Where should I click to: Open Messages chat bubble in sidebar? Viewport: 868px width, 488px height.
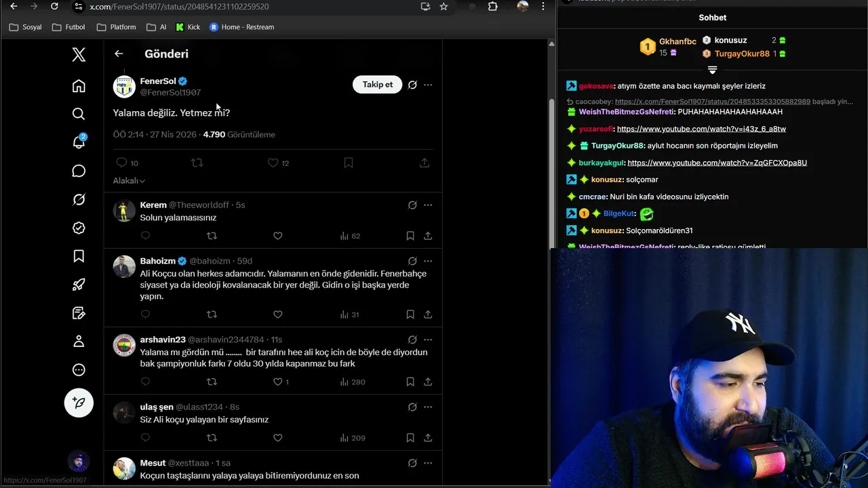[x=79, y=171]
